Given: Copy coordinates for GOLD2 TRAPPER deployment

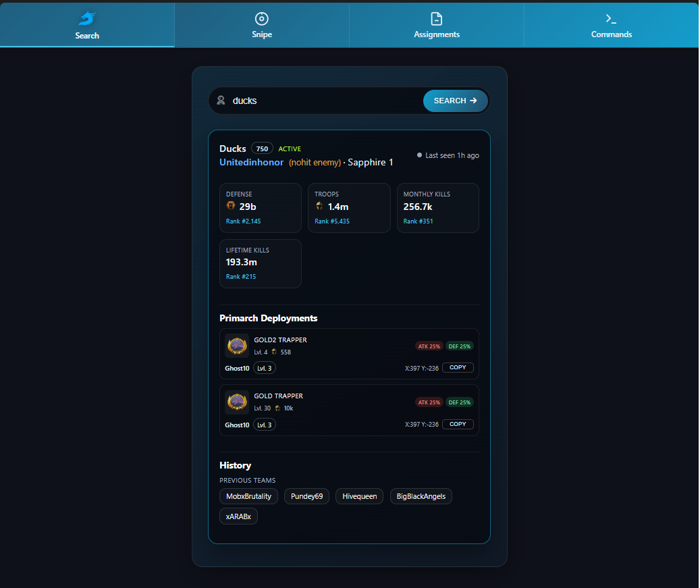Looking at the screenshot, I should tap(458, 368).
